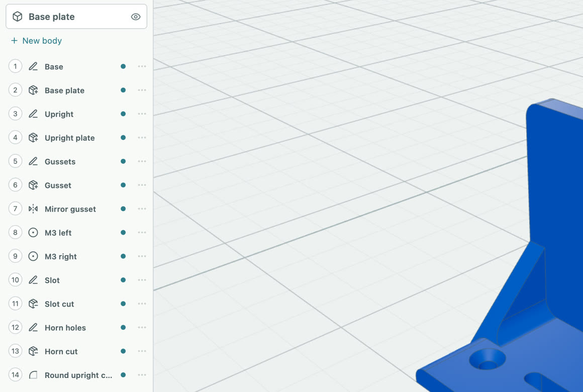Toggle the Upright plate step status dot
Screen dimensions: 583x392
click(123, 138)
